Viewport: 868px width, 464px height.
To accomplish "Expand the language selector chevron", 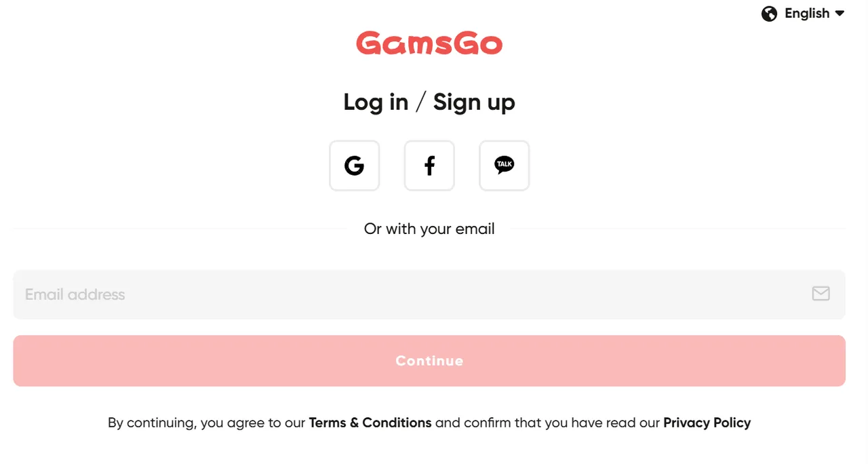I will [x=840, y=13].
